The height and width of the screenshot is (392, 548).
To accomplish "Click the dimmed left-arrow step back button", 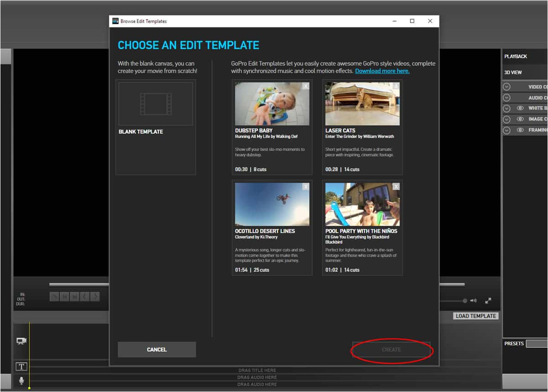I will pos(84,297).
